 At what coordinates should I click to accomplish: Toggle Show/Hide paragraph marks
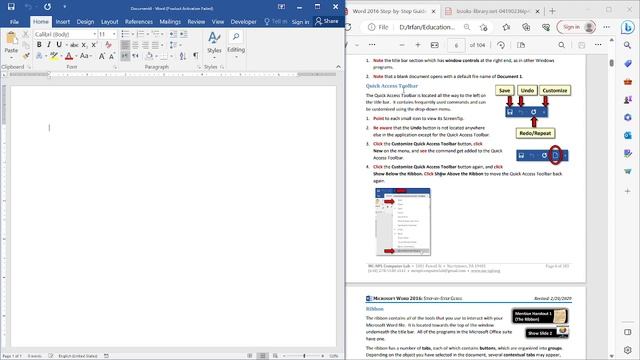pos(196,56)
